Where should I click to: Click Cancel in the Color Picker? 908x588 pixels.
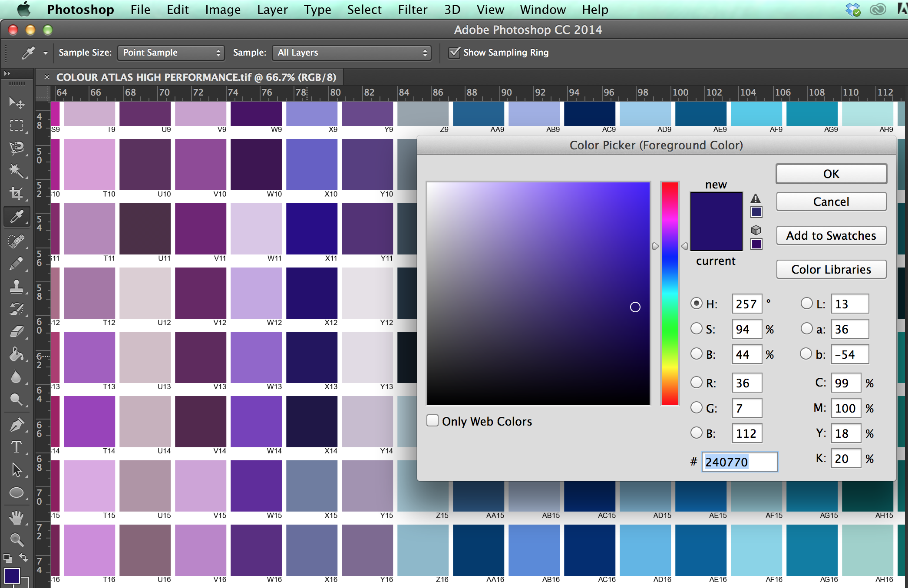point(831,202)
